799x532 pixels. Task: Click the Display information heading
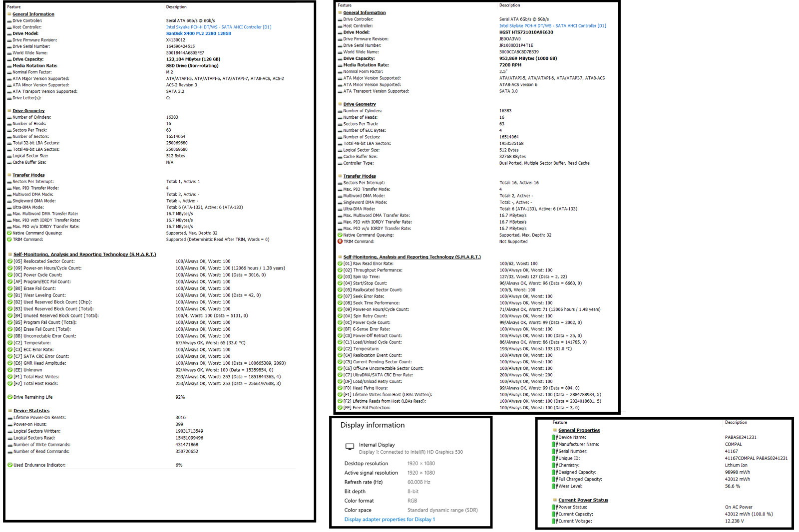pos(373,425)
